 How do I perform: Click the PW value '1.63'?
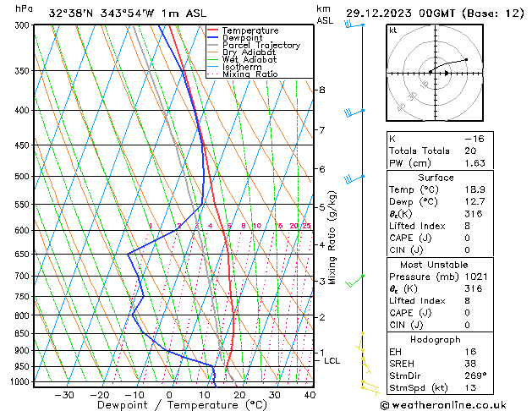[474, 163]
